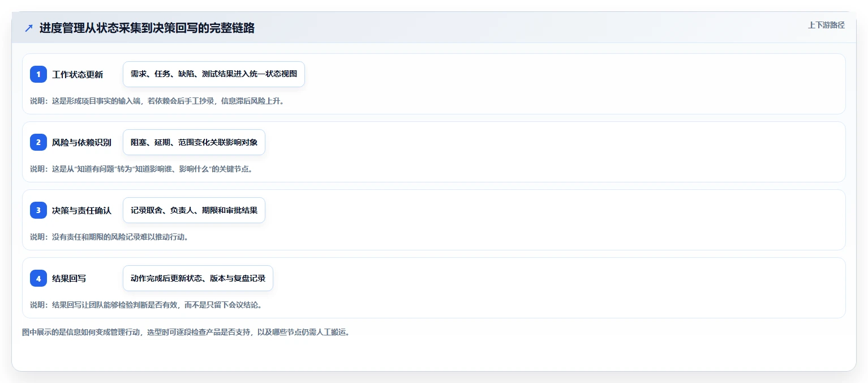Click the arrow icon beside the title
The image size is (868, 383).
pyautogui.click(x=29, y=28)
